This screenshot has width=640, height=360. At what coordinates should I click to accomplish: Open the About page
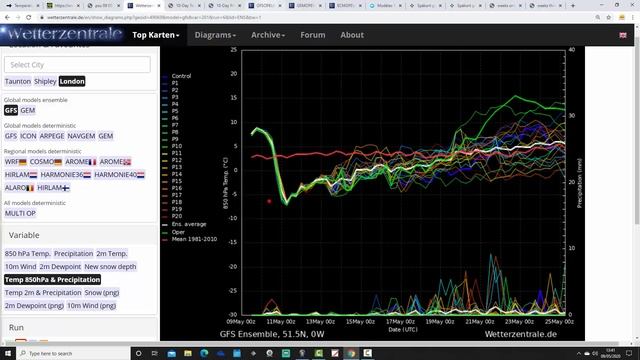[352, 35]
